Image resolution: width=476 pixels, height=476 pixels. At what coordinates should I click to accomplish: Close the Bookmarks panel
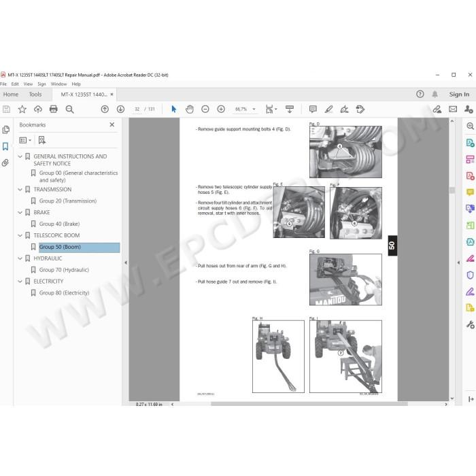(112, 124)
